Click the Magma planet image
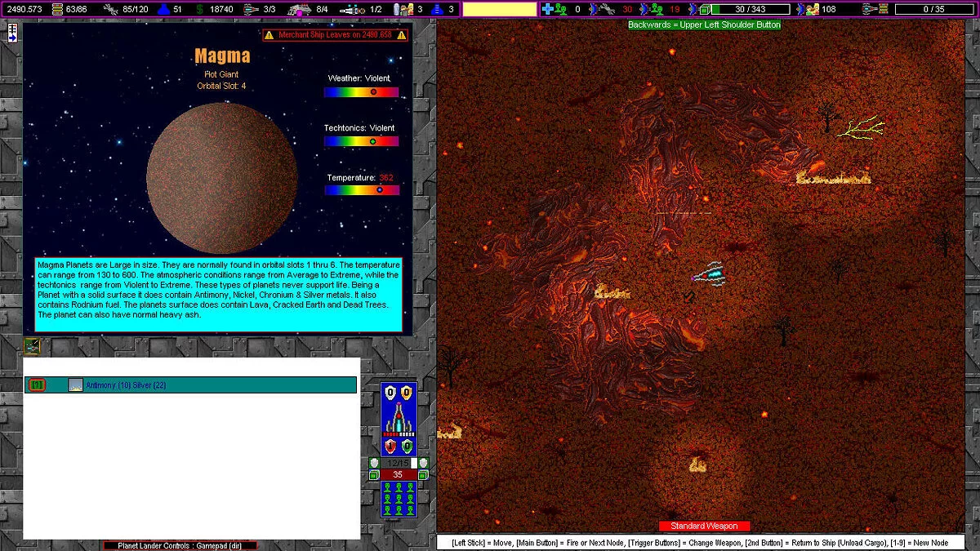Screen dimensions: 980x551 tap(221, 178)
